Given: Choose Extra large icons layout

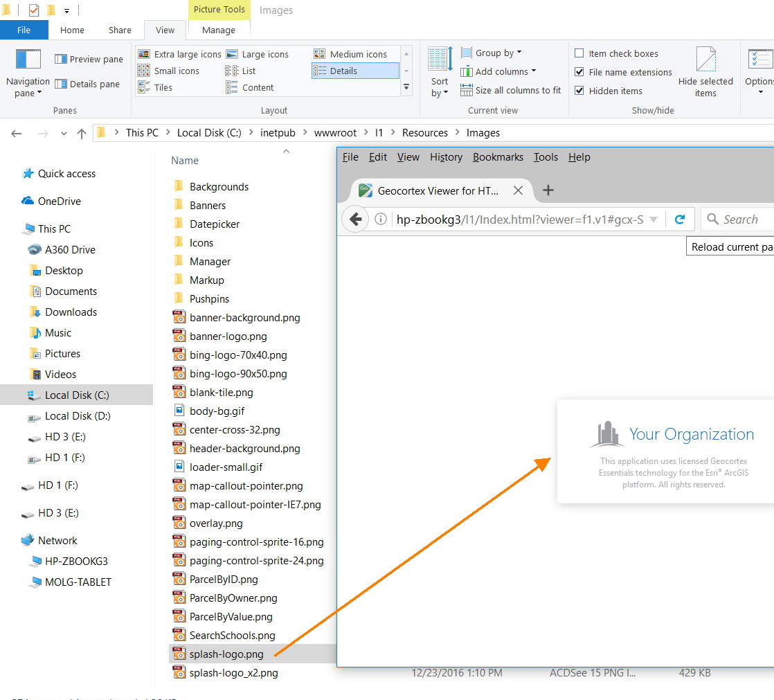Looking at the screenshot, I should tap(180, 54).
